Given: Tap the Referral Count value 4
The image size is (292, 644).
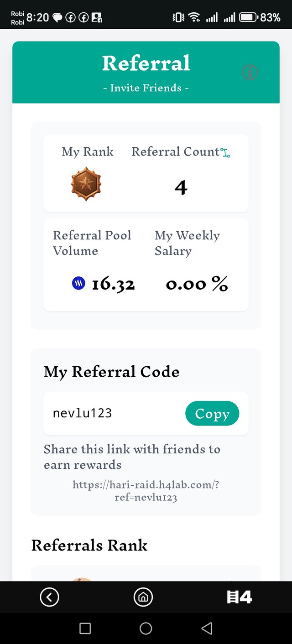Looking at the screenshot, I should click(x=181, y=187).
